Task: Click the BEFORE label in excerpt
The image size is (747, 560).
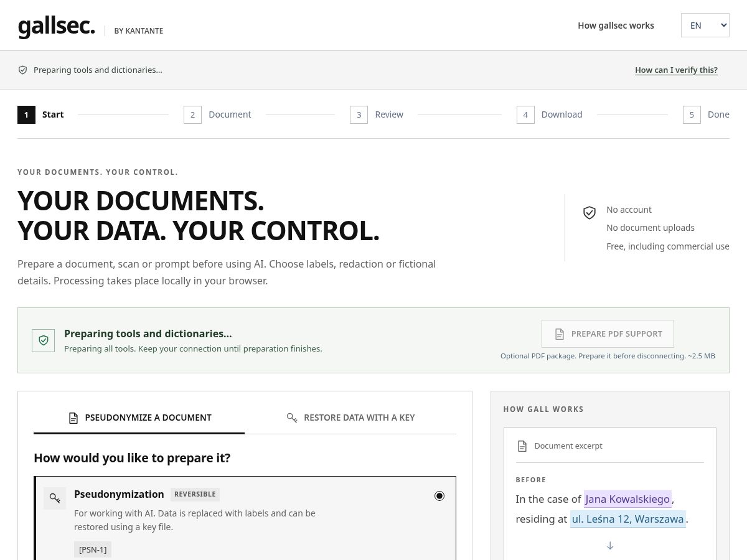Action: click(531, 480)
